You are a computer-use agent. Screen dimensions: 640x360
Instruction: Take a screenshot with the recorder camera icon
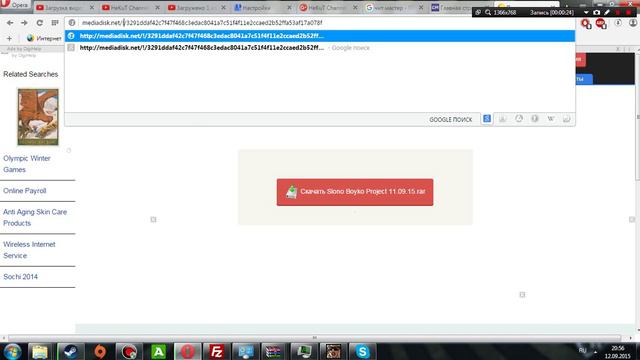[596, 13]
